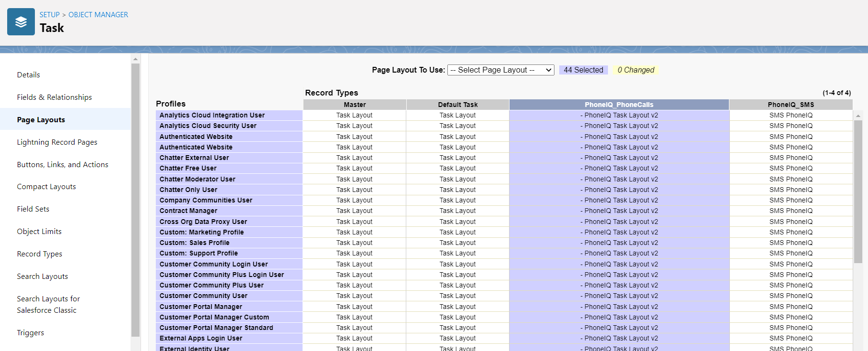Click SMS PhoneIQ cell for Custom: Sales Profile
Screen dimensions: 868x351
click(x=791, y=243)
